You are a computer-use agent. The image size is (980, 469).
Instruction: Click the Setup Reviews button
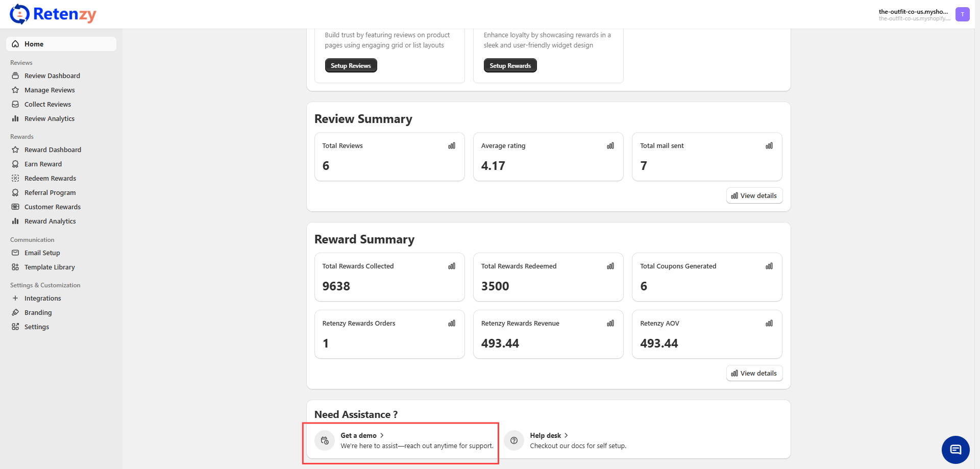[x=351, y=65]
